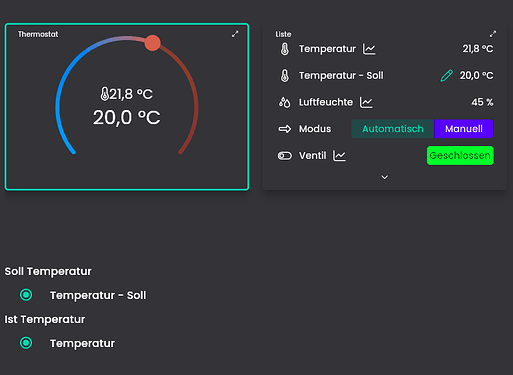Edit Temperatur - Soll with pencil icon
The width and height of the screenshot is (513, 375).
tap(446, 76)
